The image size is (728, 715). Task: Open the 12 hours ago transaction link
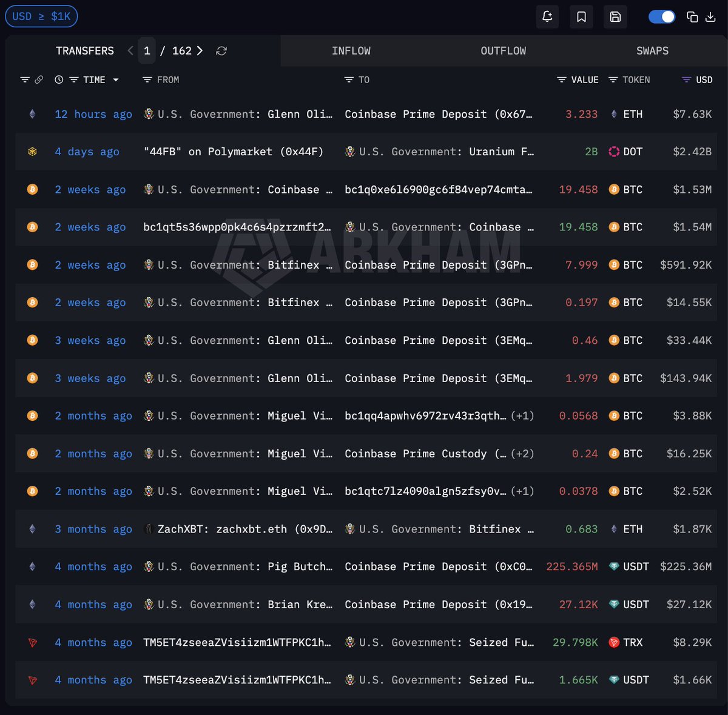pyautogui.click(x=93, y=114)
